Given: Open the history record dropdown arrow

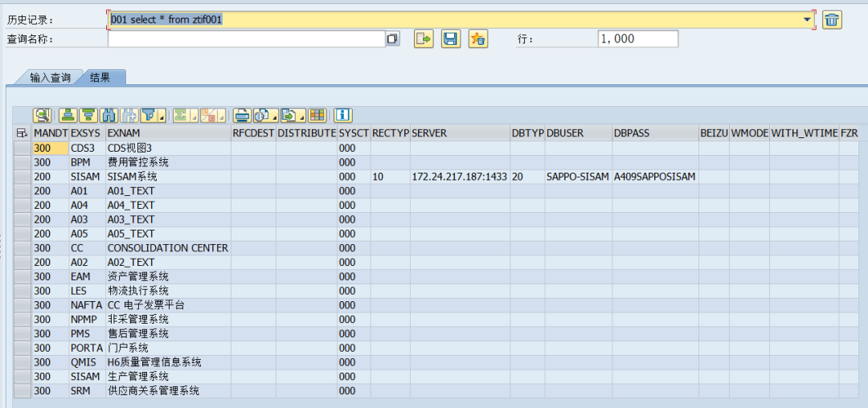Looking at the screenshot, I should (x=807, y=20).
